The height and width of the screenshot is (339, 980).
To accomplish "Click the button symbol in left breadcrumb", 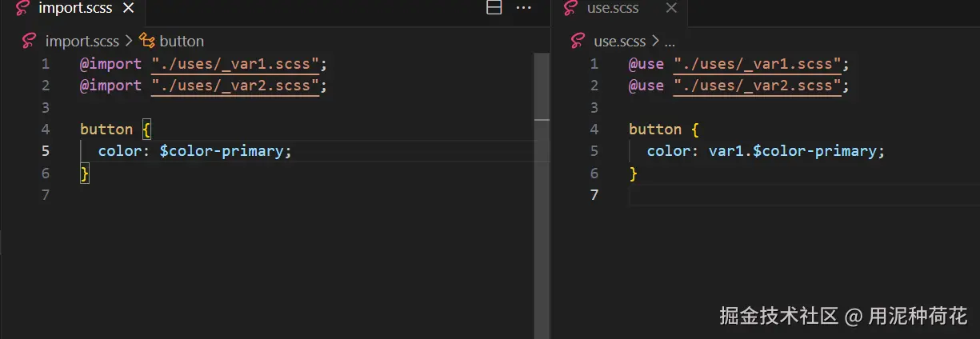I will 182,41.
